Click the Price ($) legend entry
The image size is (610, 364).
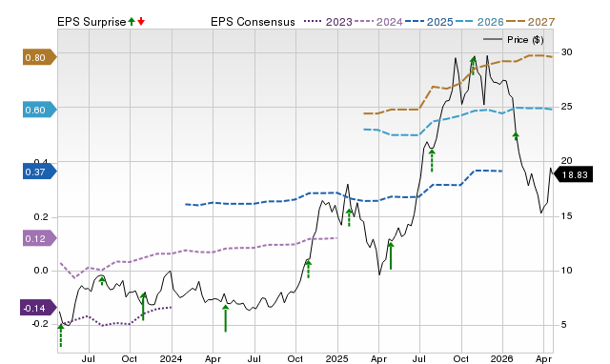514,40
